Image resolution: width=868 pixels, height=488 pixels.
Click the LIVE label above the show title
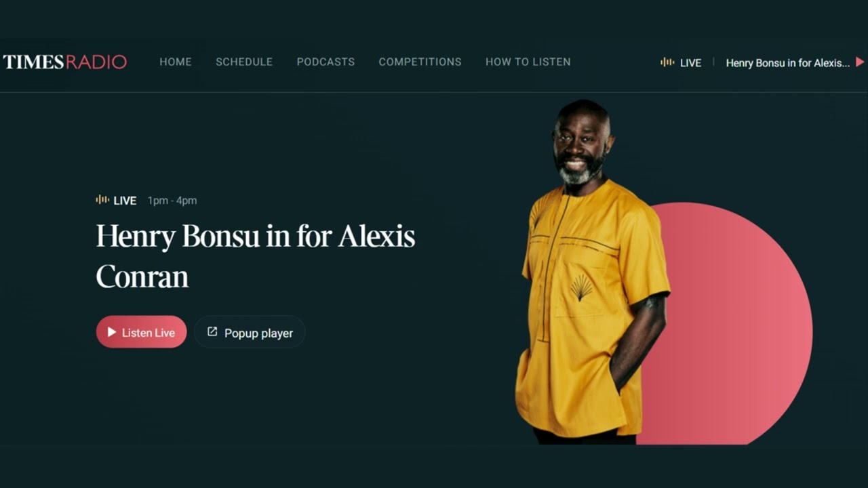[125, 201]
